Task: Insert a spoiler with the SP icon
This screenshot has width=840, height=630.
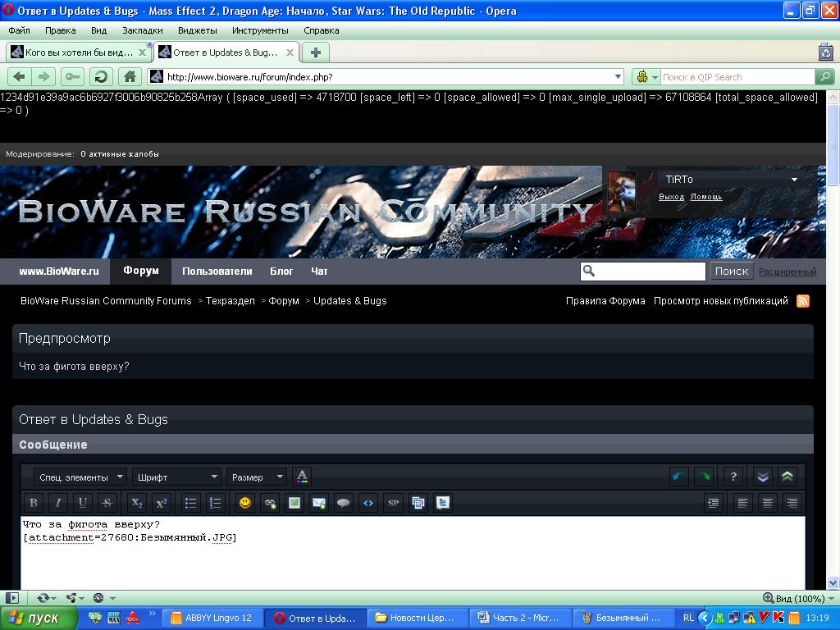Action: 393,503
